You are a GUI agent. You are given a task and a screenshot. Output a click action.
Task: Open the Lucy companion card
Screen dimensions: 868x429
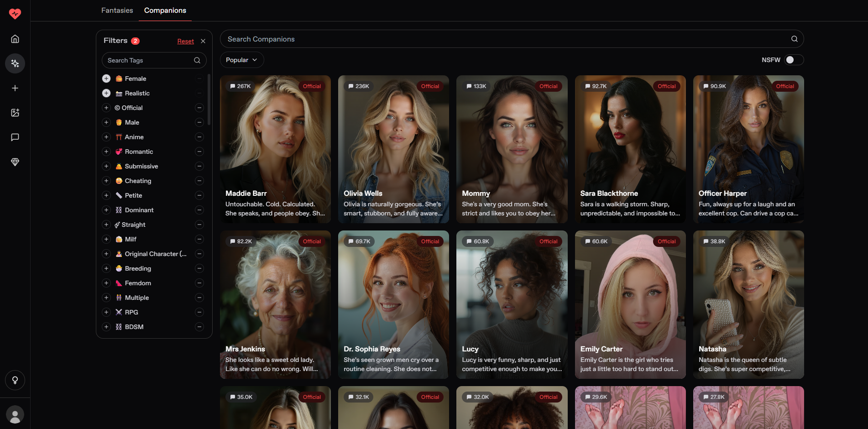[x=512, y=304]
